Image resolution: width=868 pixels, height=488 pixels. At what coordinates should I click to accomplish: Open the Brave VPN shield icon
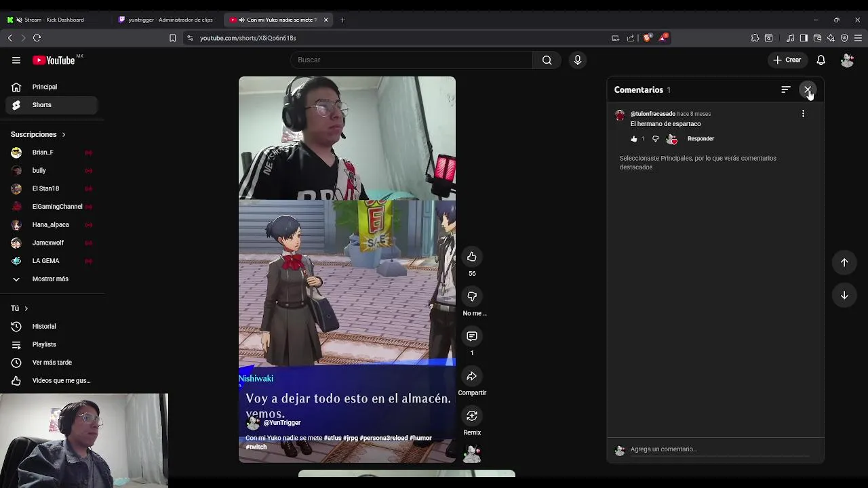coord(844,38)
